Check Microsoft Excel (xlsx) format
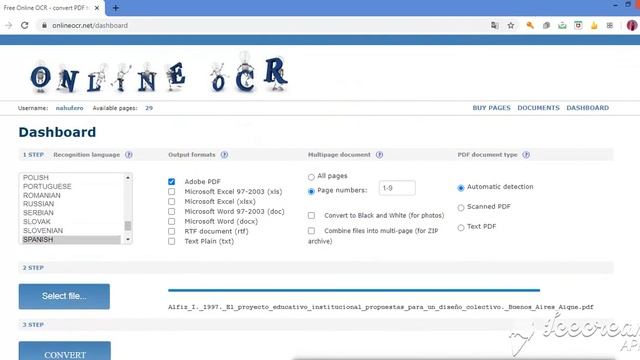 tap(171, 202)
